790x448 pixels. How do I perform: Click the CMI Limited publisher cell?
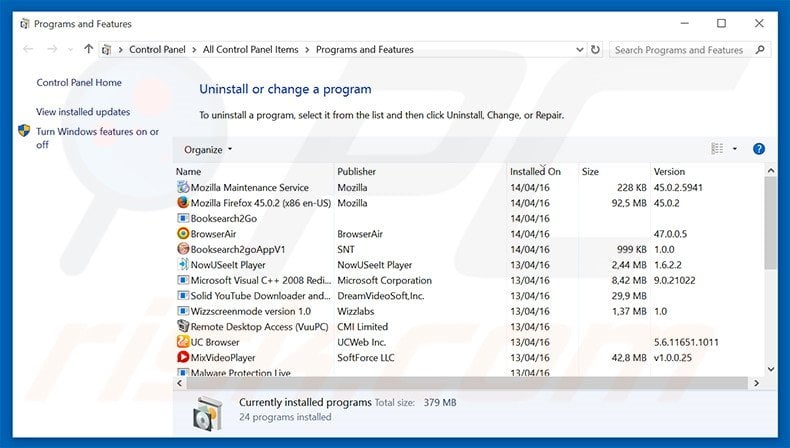coord(362,327)
